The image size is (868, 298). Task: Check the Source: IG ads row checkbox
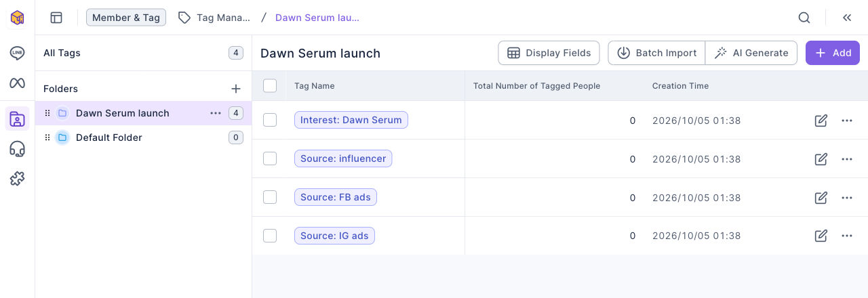point(270,236)
